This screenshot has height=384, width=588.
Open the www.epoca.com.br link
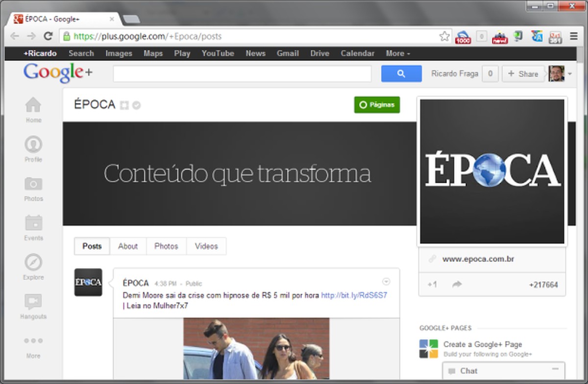[x=478, y=259]
